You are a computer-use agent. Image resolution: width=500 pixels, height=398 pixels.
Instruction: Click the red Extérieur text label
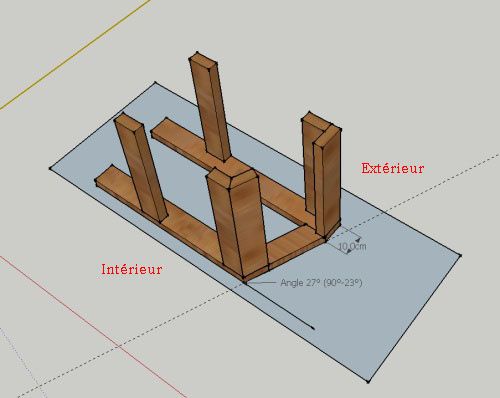[x=393, y=168]
